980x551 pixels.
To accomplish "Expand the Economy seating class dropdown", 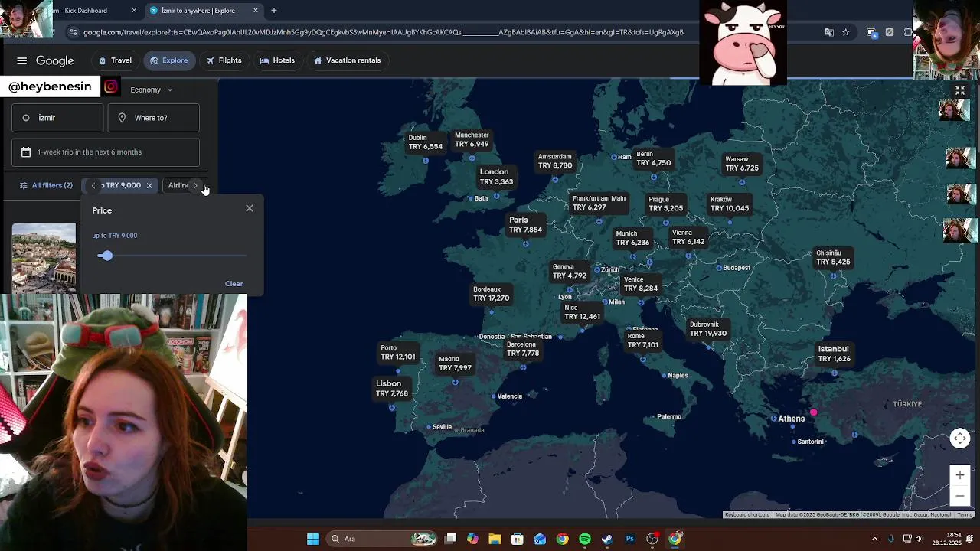I will (x=151, y=90).
